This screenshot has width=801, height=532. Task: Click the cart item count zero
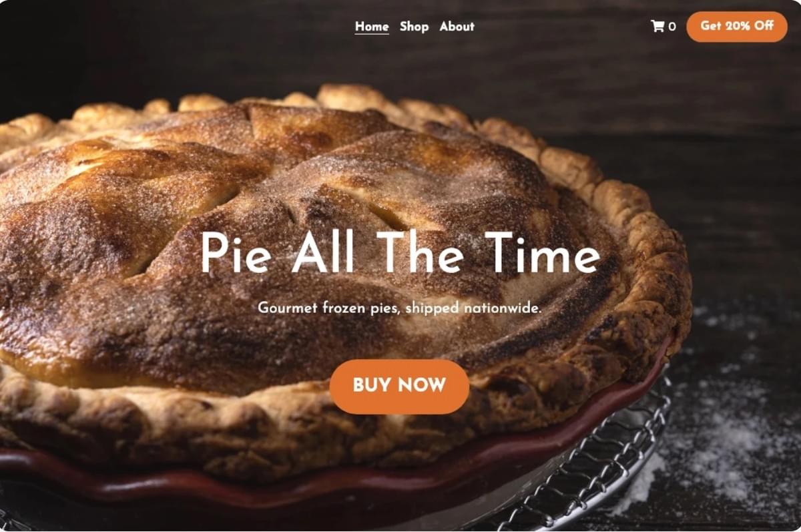[x=672, y=27]
